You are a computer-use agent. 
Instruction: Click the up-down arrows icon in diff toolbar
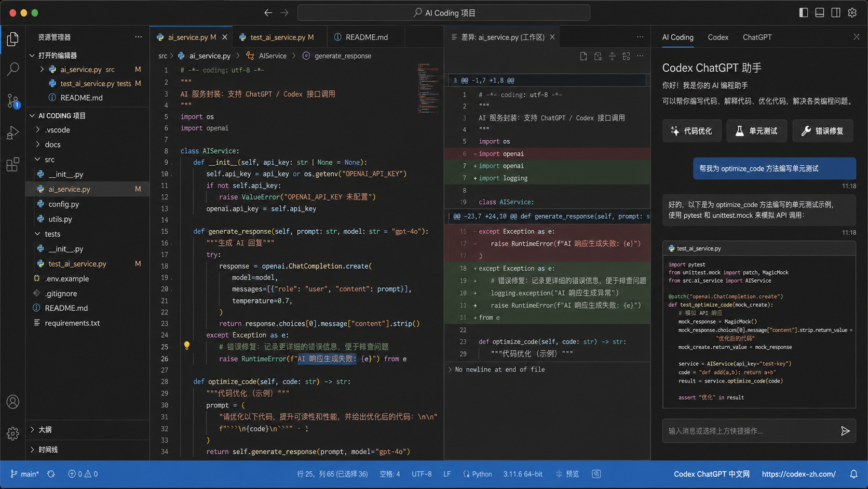pyautogui.click(x=612, y=56)
